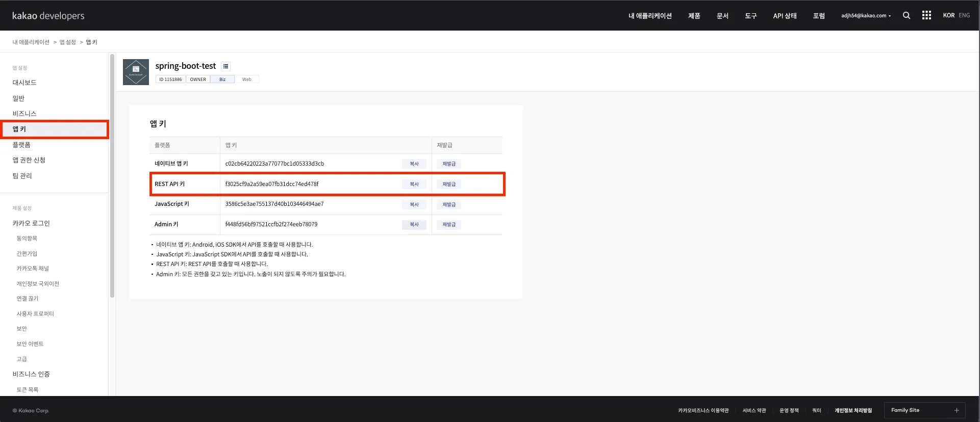The image size is (980, 422).
Task: Expand the Family Site plus icon
Action: click(957, 410)
